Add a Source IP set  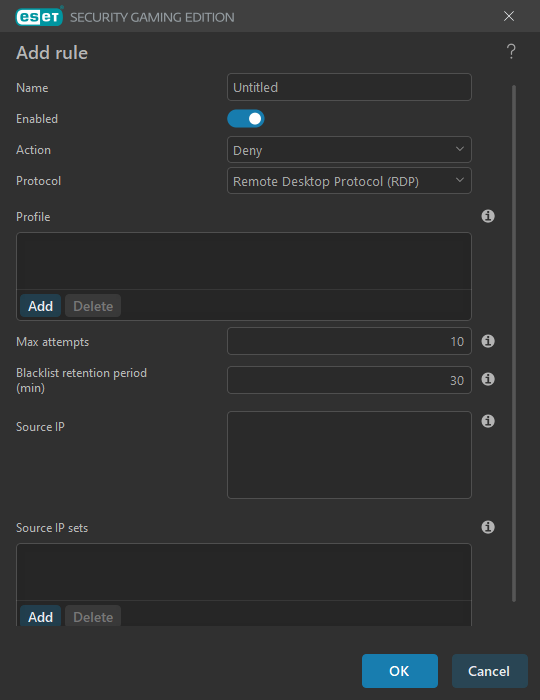coord(40,617)
